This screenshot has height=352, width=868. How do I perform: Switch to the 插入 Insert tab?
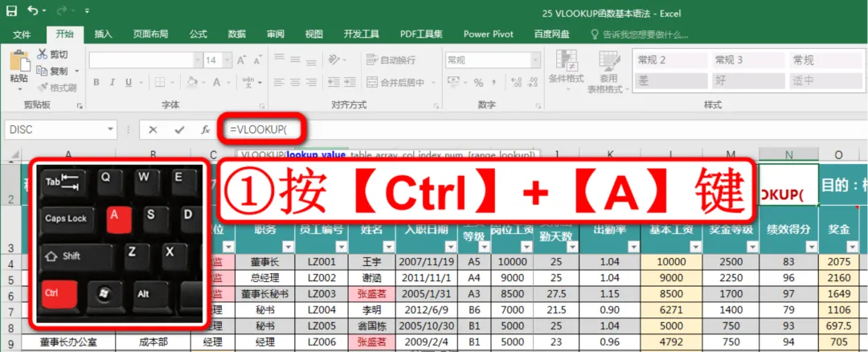click(x=104, y=34)
